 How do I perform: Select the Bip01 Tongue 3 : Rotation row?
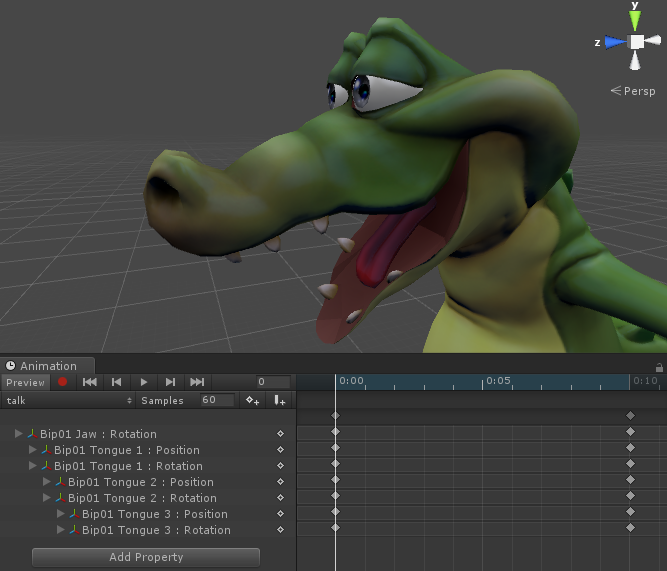(x=148, y=530)
